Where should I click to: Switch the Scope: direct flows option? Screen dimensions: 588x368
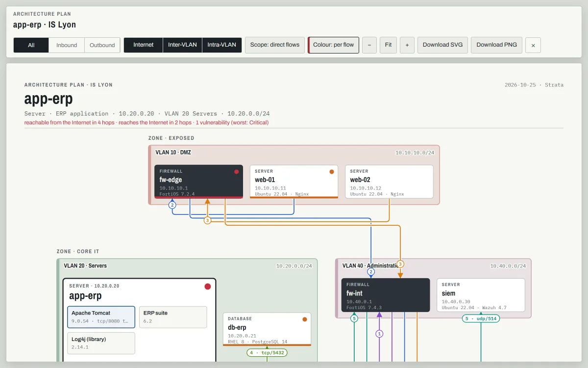(275, 45)
